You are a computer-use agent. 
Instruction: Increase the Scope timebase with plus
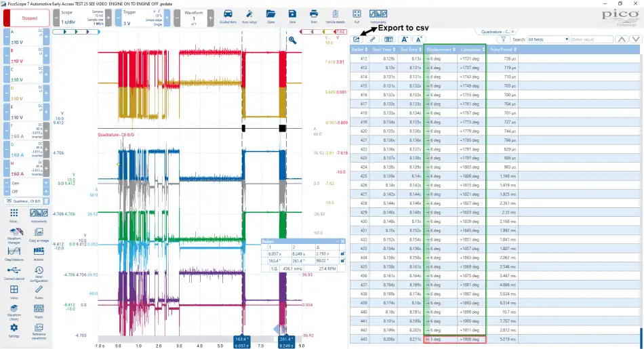108,18
